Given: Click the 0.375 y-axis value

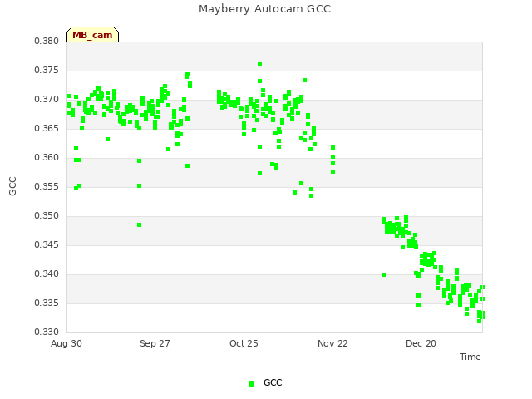Looking at the screenshot, I should (x=47, y=70).
